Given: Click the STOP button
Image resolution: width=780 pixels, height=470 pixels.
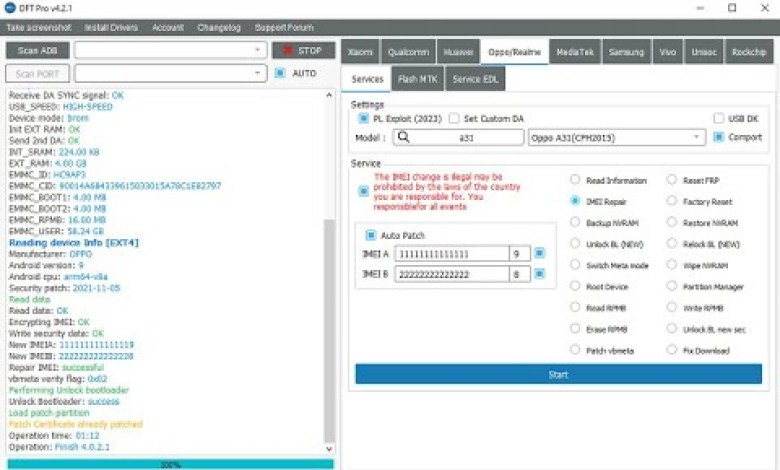Looking at the screenshot, I should coord(303,50).
